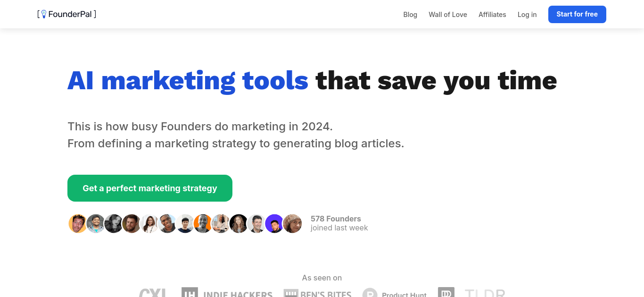Click the FounderPal lightbulb logo
Viewport: 644px width, 297px height.
click(x=66, y=14)
